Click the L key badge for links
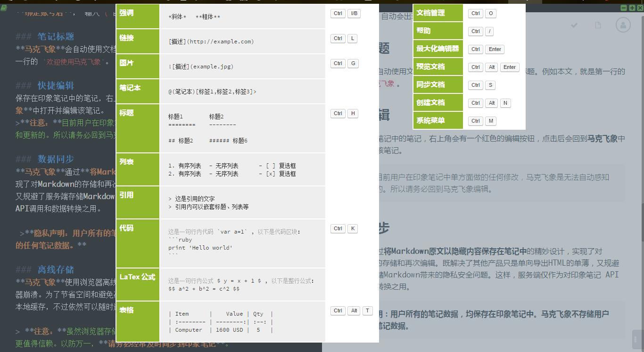The height and width of the screenshot is (352, 644). [x=352, y=38]
